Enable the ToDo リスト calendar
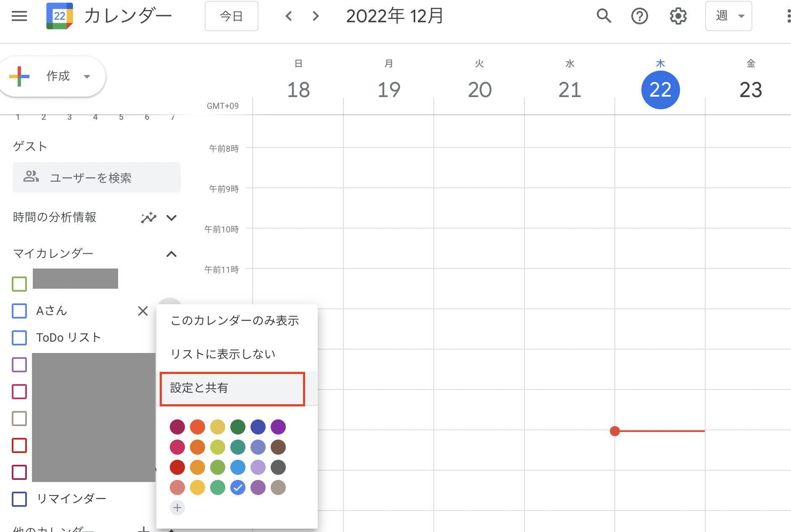The image size is (791, 532). (19, 337)
